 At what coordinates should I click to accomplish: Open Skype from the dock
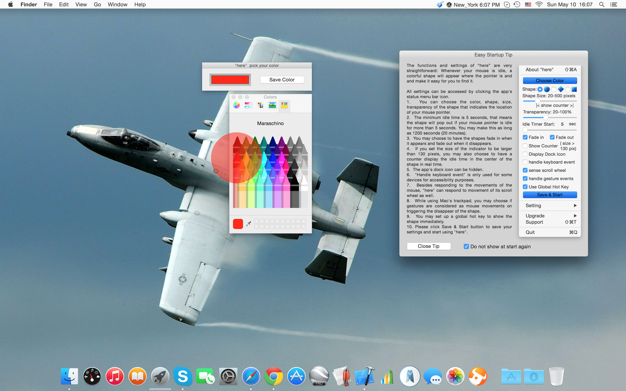click(182, 376)
